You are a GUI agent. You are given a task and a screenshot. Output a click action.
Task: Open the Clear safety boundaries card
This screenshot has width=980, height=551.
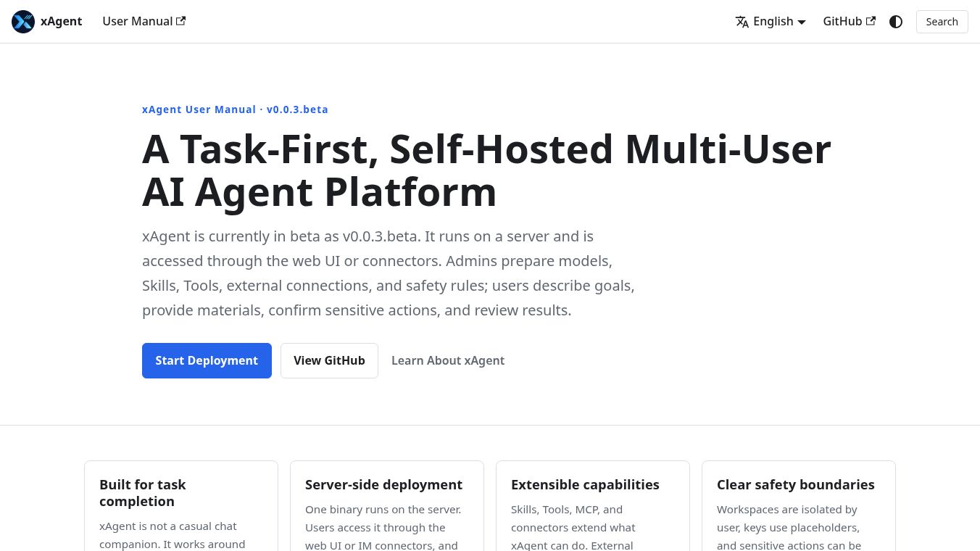point(799,506)
